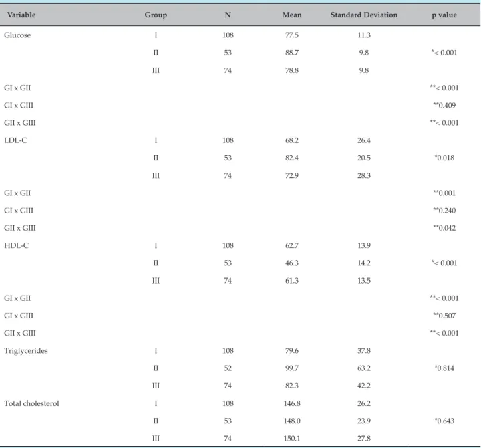Click the HDL-C mean value 62.7
The image size is (481, 448).
[292, 245]
